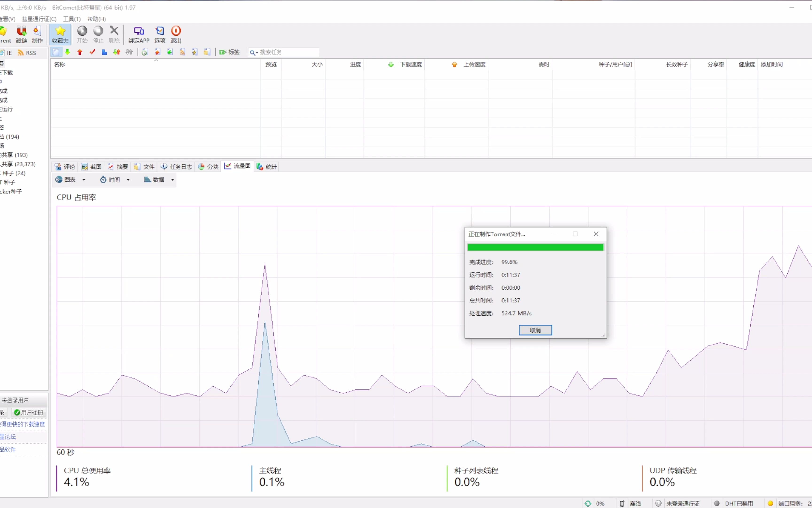The height and width of the screenshot is (508, 812).
Task: Toggle the 收藏夹 favorites star button
Action: click(60, 34)
